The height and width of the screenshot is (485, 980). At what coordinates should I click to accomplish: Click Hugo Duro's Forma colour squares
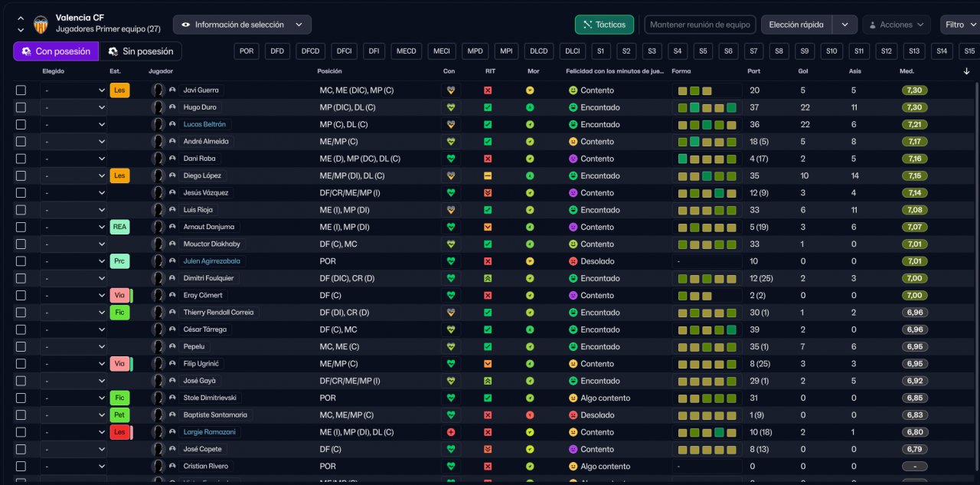click(x=707, y=107)
